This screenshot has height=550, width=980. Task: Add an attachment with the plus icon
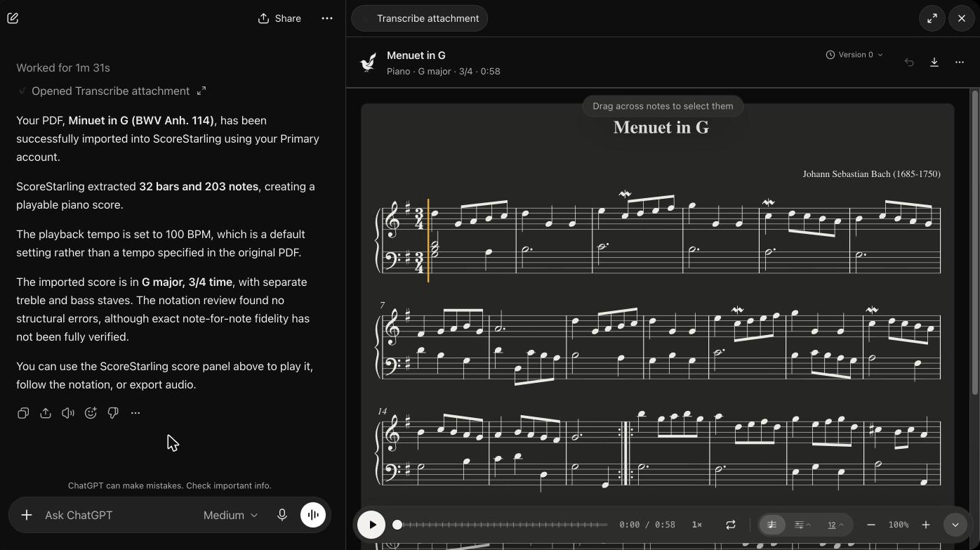click(27, 515)
